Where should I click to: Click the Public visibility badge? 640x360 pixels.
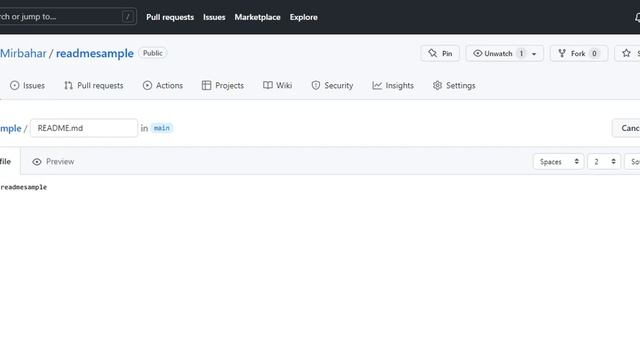[153, 53]
